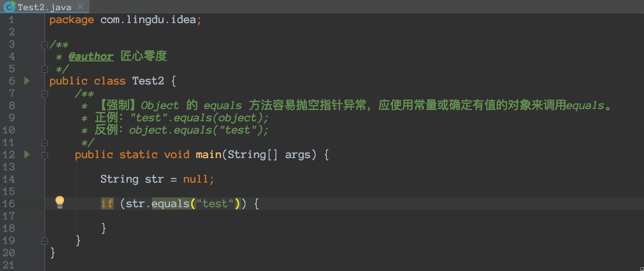
Task: Click line number 1 in the gutter
Action: coord(11,20)
